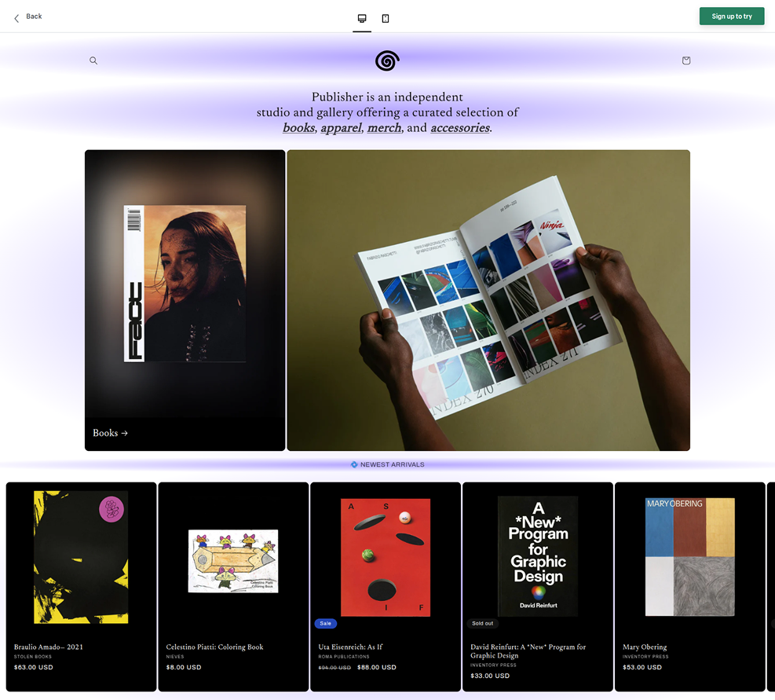Follow the merch link
Image resolution: width=775 pixels, height=700 pixels.
pyautogui.click(x=384, y=127)
